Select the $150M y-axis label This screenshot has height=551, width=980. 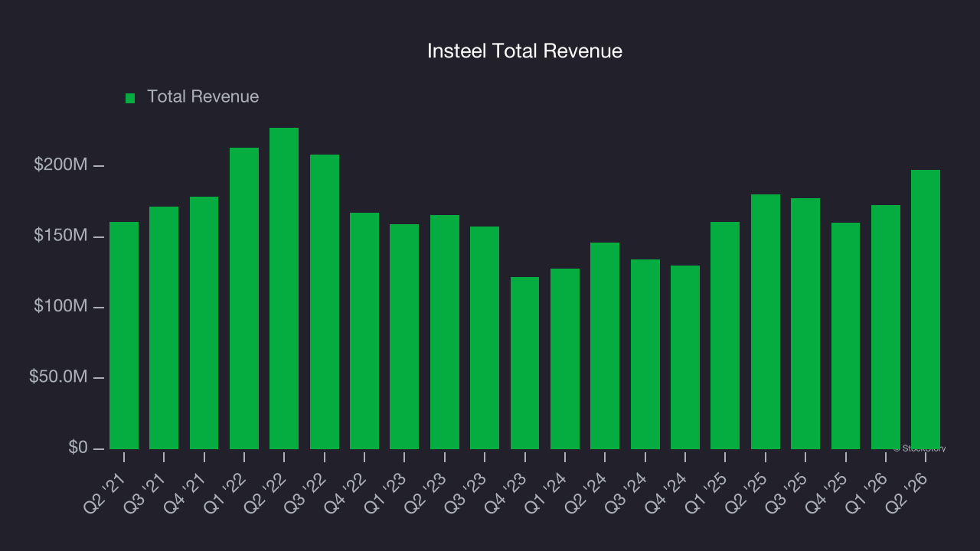coord(60,236)
